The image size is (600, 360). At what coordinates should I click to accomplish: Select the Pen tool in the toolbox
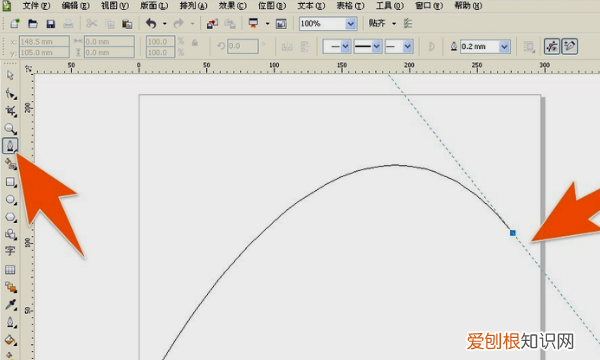tap(10, 146)
